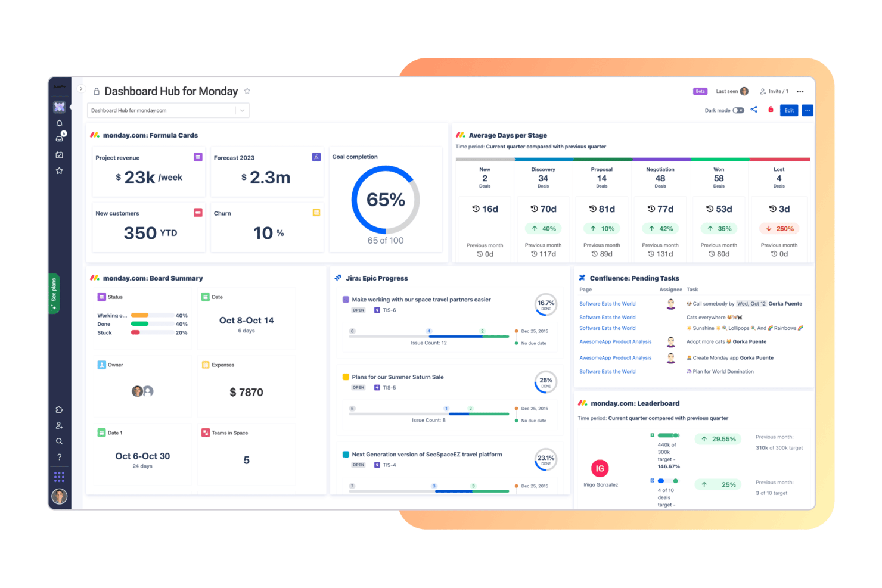
Task: Click the Last seen avatar
Action: pyautogui.click(x=744, y=91)
